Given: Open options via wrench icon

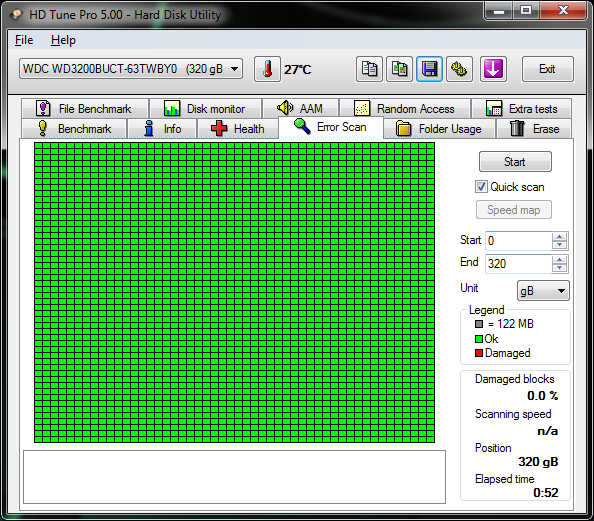Looking at the screenshot, I should point(459,69).
